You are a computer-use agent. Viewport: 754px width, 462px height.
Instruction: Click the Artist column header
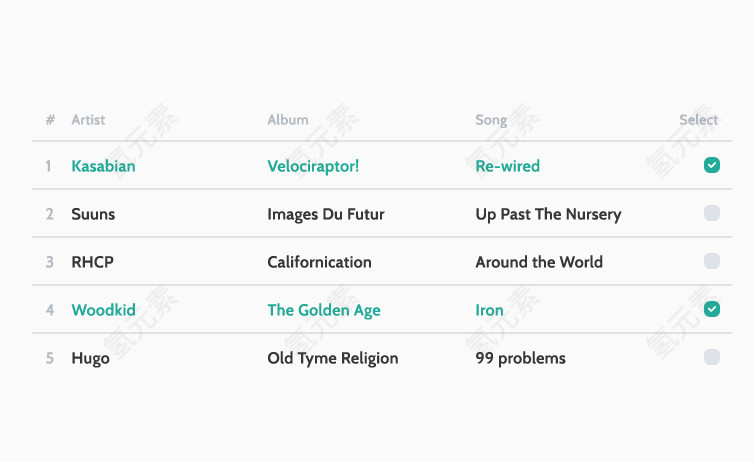(x=88, y=120)
